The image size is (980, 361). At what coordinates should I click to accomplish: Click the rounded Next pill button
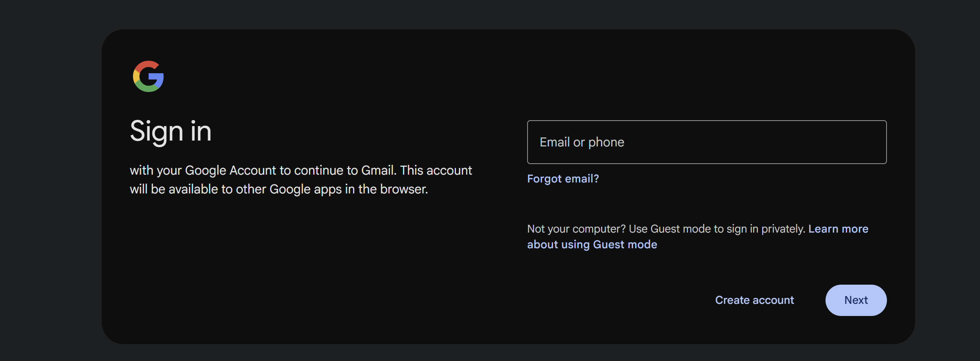tap(856, 300)
